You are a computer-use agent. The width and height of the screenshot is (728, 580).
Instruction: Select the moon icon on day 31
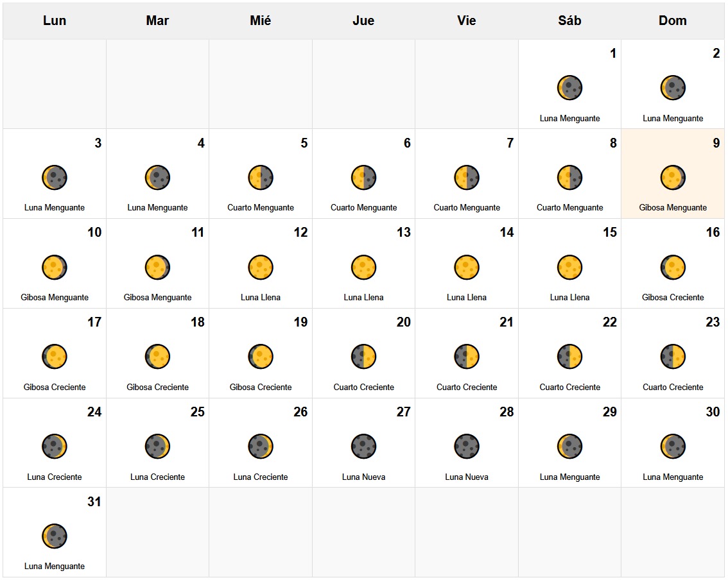pos(55,536)
